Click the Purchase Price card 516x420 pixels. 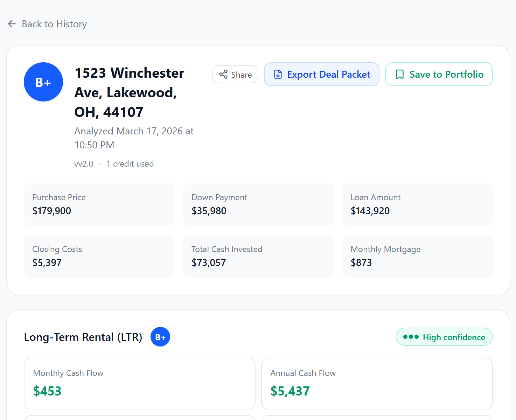pyautogui.click(x=99, y=204)
